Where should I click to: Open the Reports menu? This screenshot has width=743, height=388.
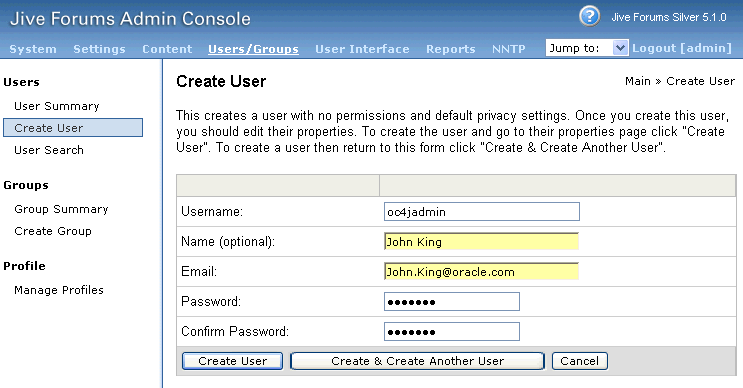tap(451, 49)
